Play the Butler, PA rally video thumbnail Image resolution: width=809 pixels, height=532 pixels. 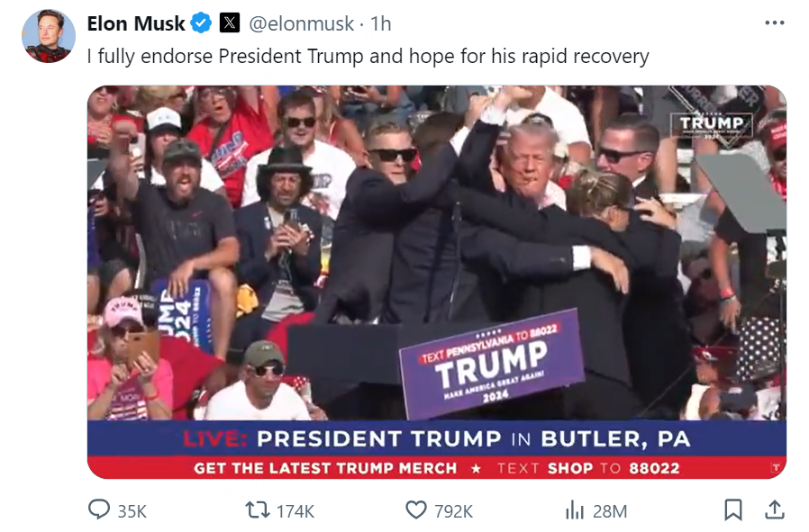coord(437,282)
